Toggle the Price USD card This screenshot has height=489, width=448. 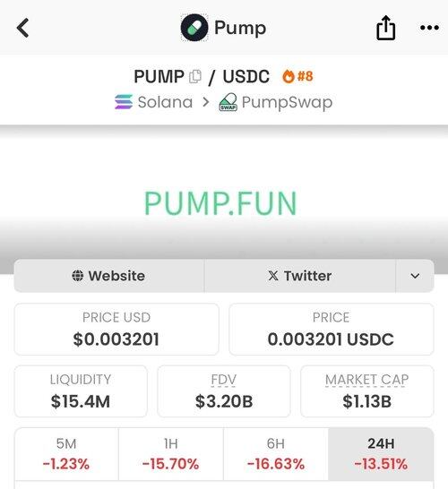coord(116,330)
